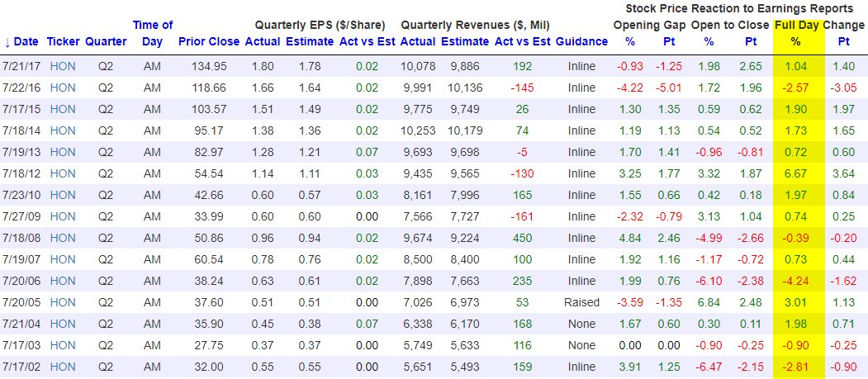Click None guidance in 7/21/04 row
The height and width of the screenshot is (379, 868).
click(581, 325)
